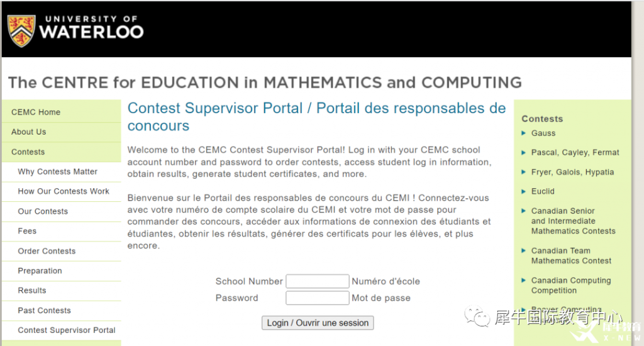The width and height of the screenshot is (644, 346).
Task: Open Why Contests Matter page
Action: coord(58,172)
